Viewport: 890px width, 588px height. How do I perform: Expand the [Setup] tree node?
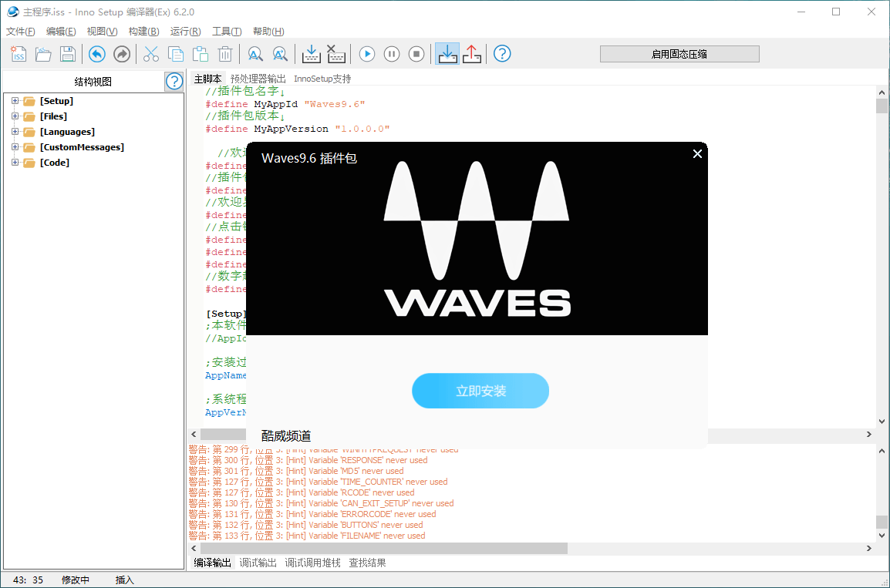click(x=15, y=100)
